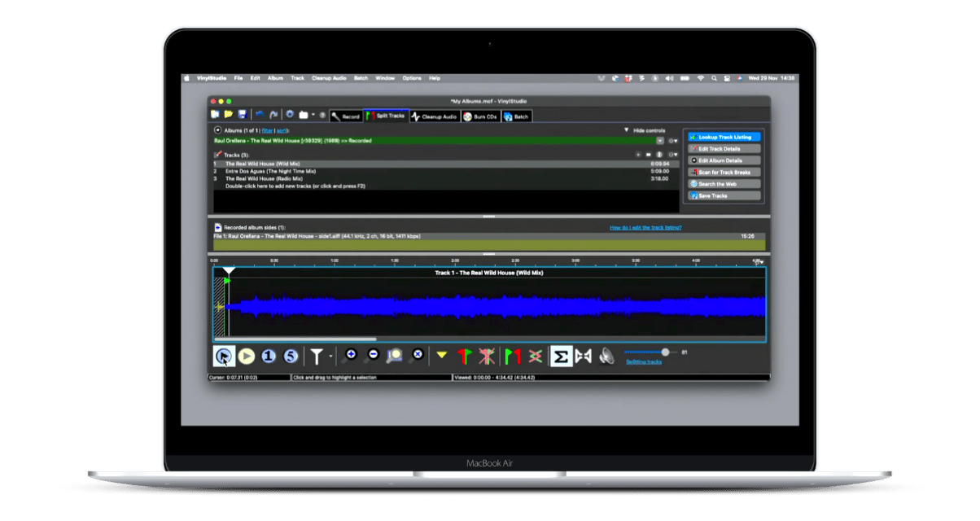Add a track with the plus icon
Viewport: 980px width, 521px height.
point(638,155)
